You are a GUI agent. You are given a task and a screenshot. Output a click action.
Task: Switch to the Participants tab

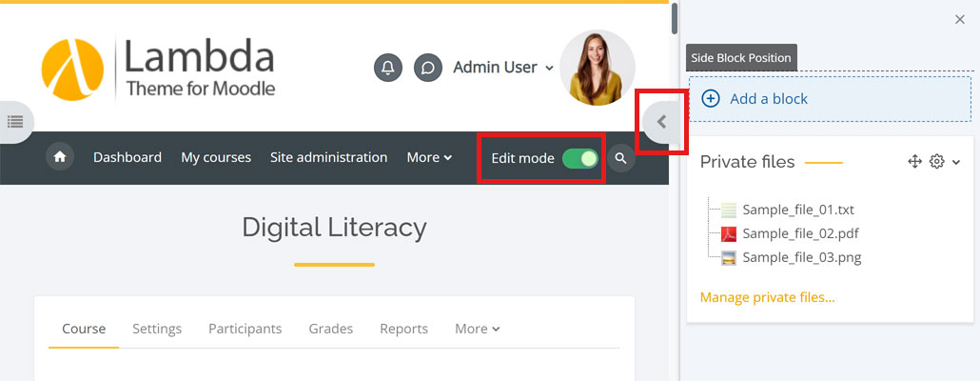click(x=245, y=329)
